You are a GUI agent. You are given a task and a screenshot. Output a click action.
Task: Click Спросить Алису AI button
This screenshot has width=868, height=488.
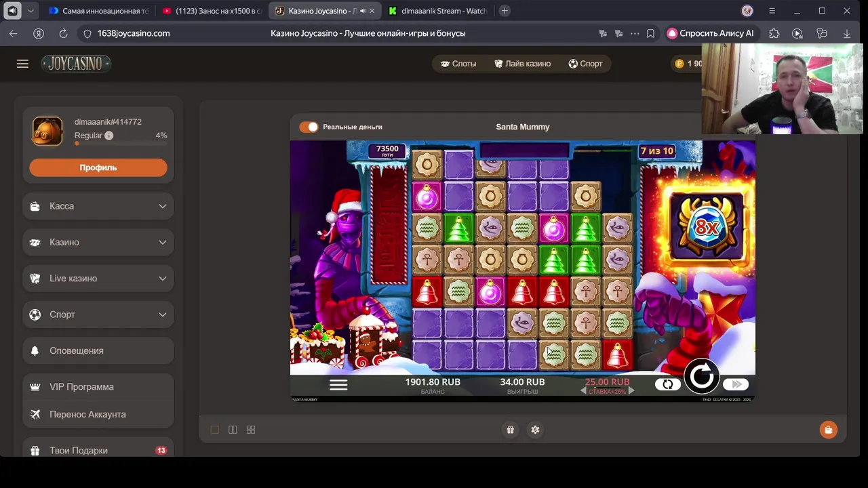pos(711,33)
